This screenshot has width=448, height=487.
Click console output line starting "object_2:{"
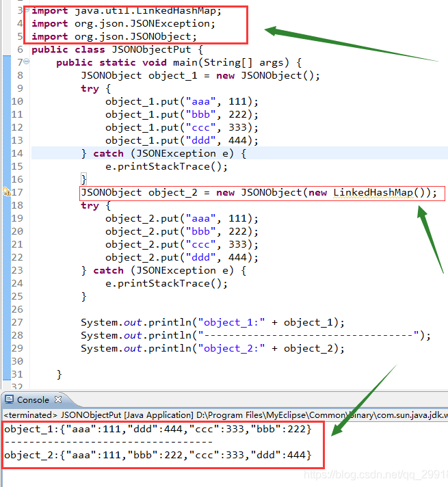click(158, 456)
